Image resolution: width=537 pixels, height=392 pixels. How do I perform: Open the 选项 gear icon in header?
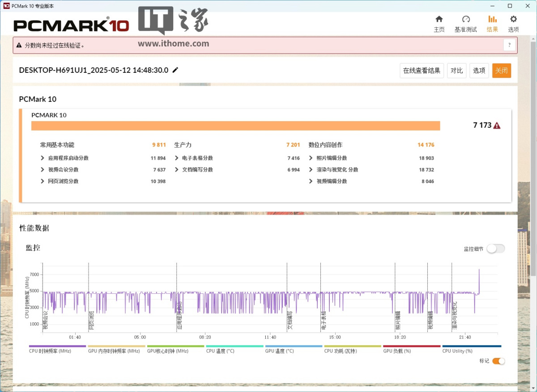pyautogui.click(x=513, y=19)
